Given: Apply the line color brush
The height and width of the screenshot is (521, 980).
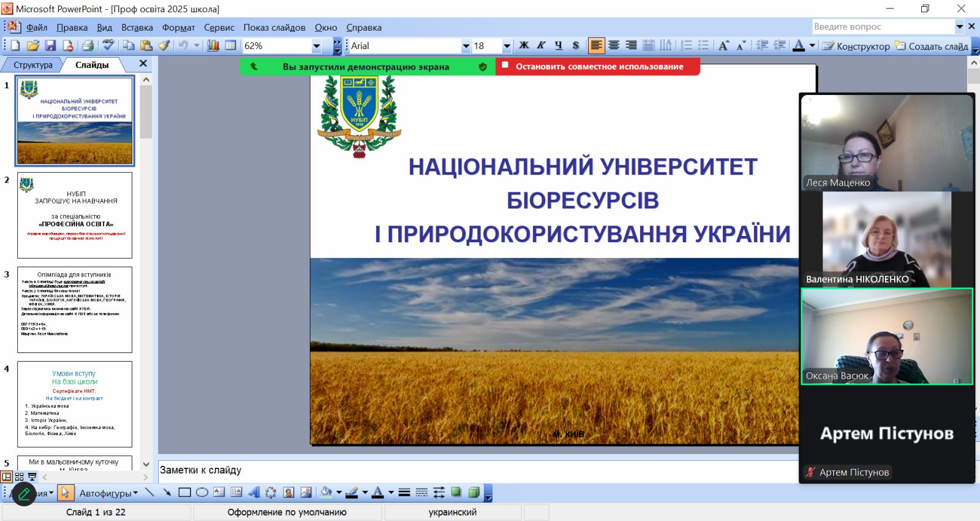Looking at the screenshot, I should (x=352, y=492).
